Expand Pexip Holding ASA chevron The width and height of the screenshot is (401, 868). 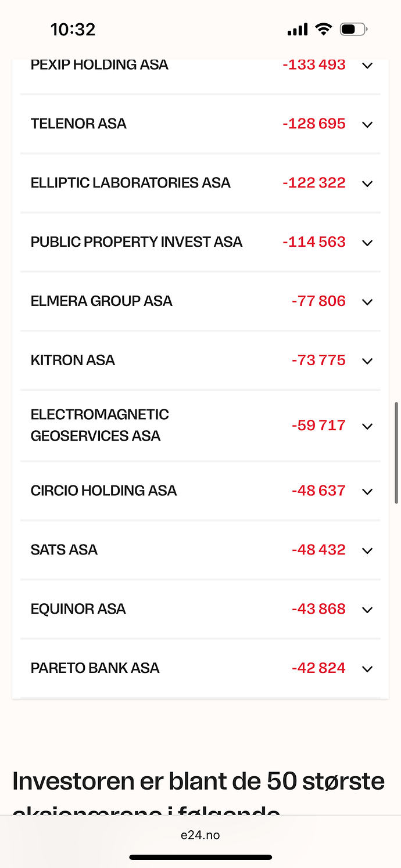[367, 66]
